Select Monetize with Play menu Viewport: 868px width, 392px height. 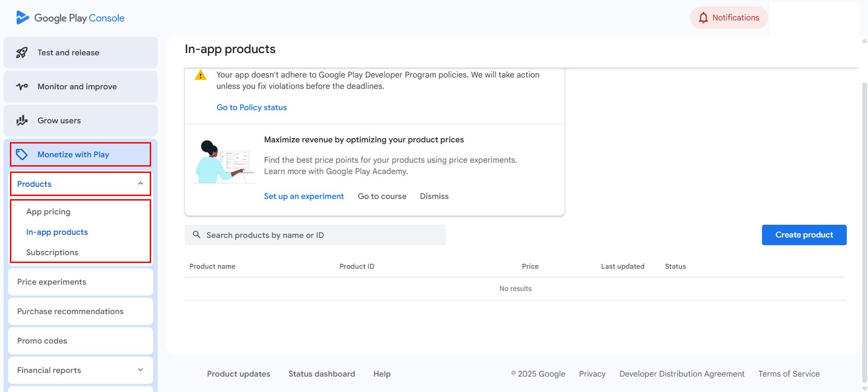click(81, 154)
